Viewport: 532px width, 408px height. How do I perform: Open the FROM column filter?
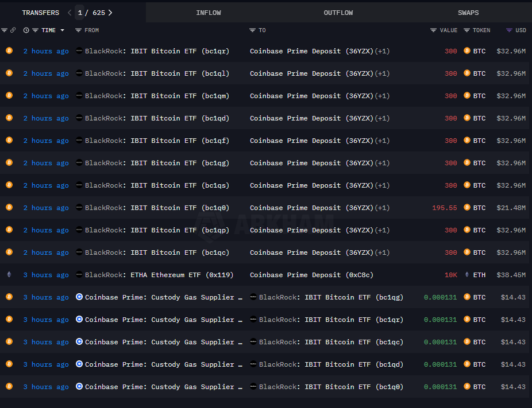[78, 30]
